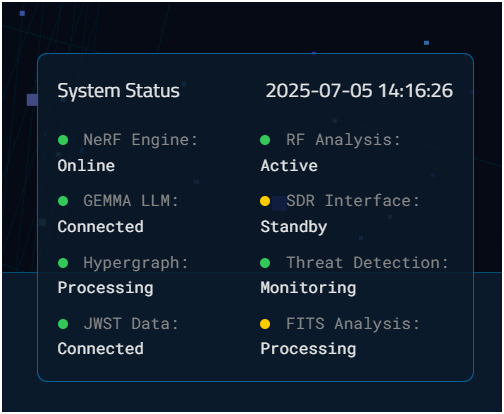Viewport: 504px width, 414px height.
Task: Click Connected under the JWST Data label
Action: (x=100, y=349)
